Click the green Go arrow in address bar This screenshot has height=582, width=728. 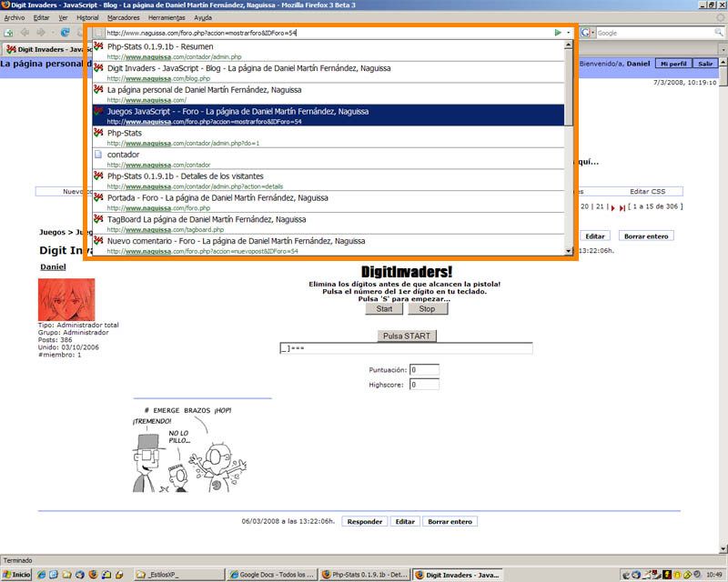click(x=558, y=33)
